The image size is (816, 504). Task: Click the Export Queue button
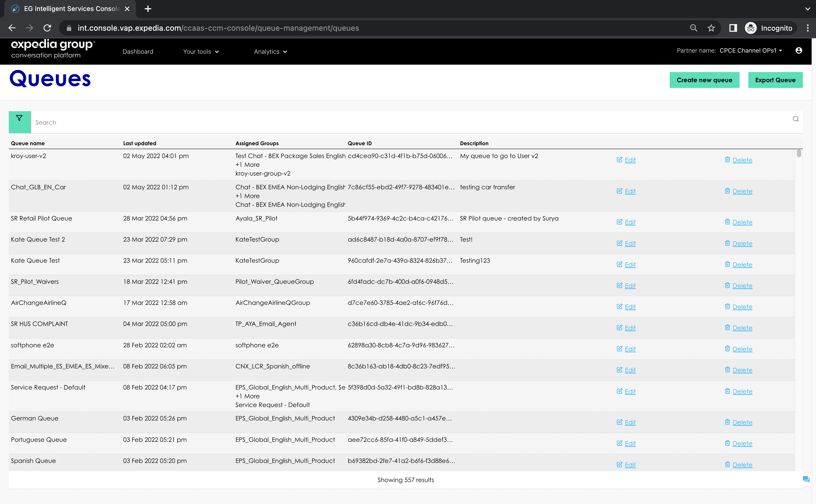point(775,80)
